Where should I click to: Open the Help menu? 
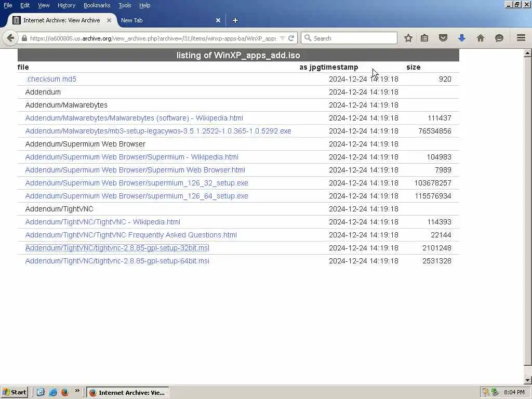144,5
